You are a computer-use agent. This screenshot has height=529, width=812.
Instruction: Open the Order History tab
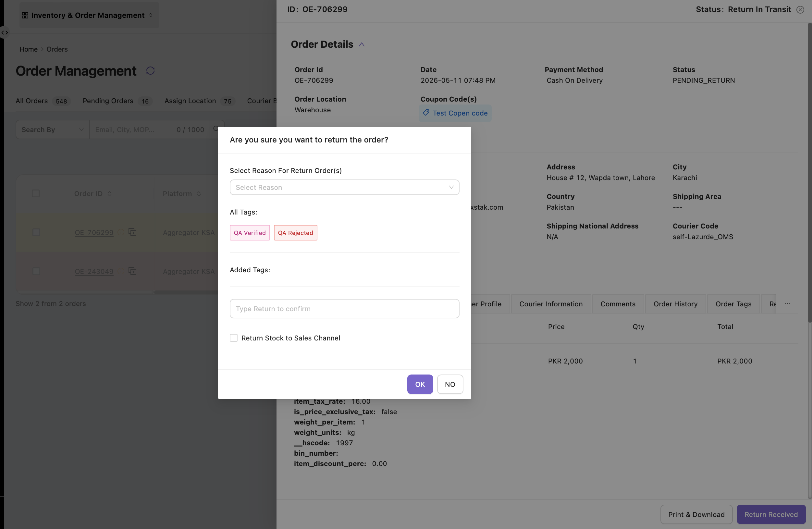tap(675, 304)
